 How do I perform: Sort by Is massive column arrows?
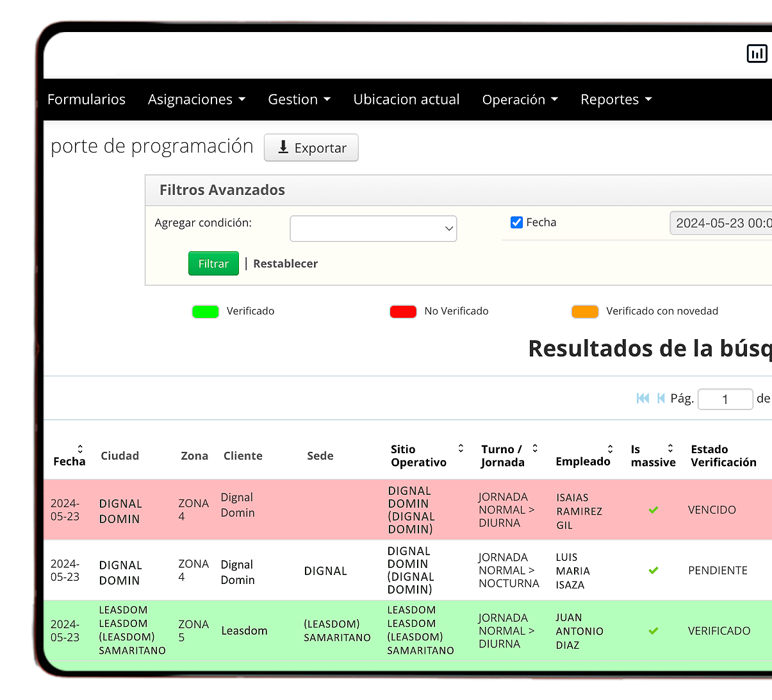[670, 448]
